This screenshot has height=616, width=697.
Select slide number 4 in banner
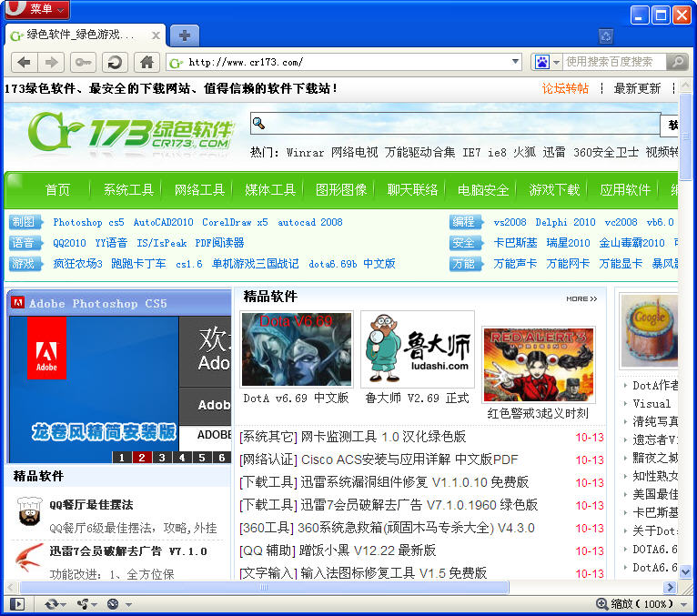(x=182, y=458)
